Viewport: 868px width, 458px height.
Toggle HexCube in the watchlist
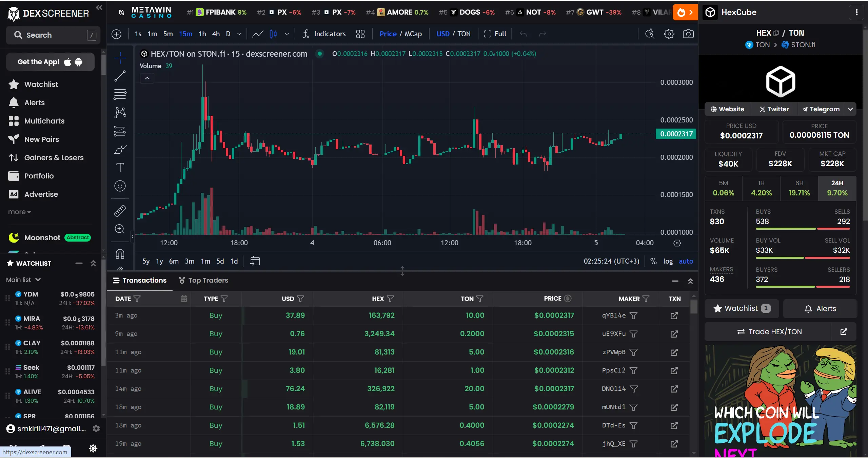point(742,308)
